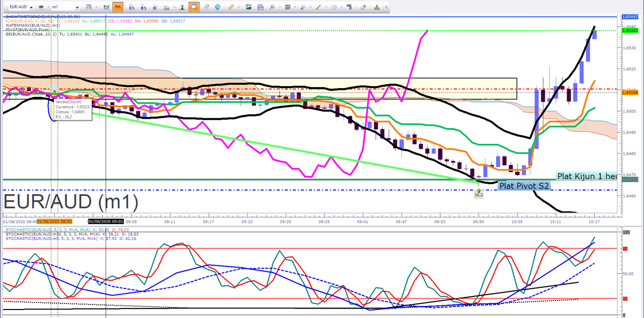This screenshot has width=644, height=318.
Task: Open the pitchfork tool dropdown arrow
Action: pyautogui.click(x=279, y=7)
